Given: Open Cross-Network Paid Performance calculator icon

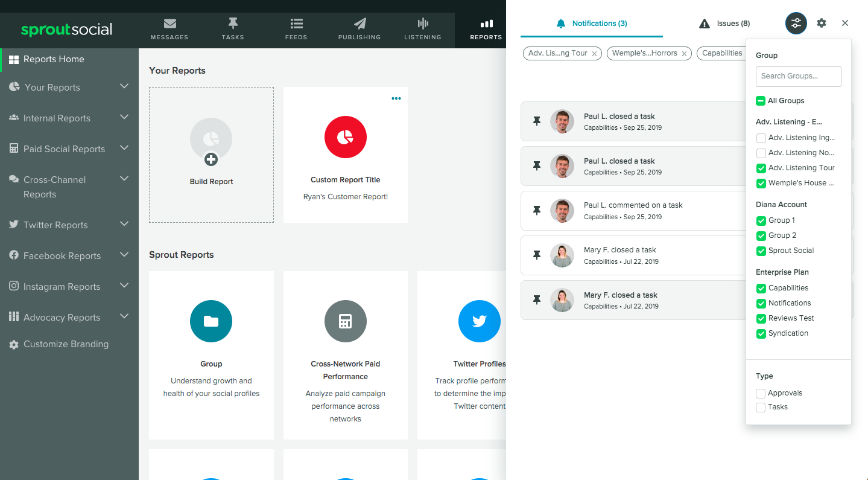Looking at the screenshot, I should pyautogui.click(x=346, y=321).
